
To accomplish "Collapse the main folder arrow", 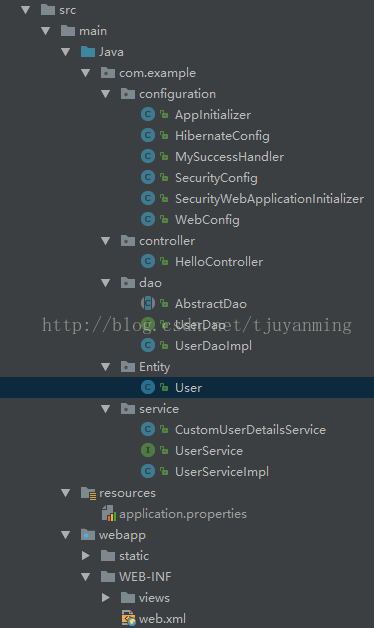I will pyautogui.click(x=46, y=31).
